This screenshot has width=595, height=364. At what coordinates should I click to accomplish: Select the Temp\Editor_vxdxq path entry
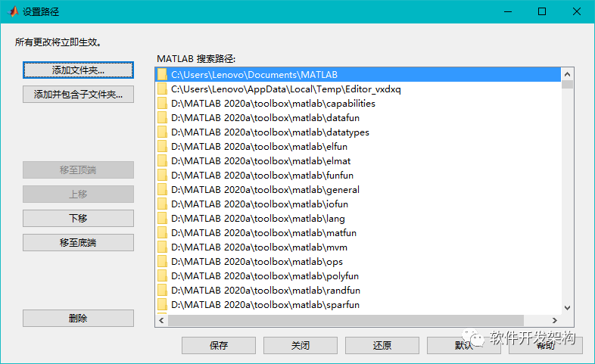pyautogui.click(x=358, y=89)
